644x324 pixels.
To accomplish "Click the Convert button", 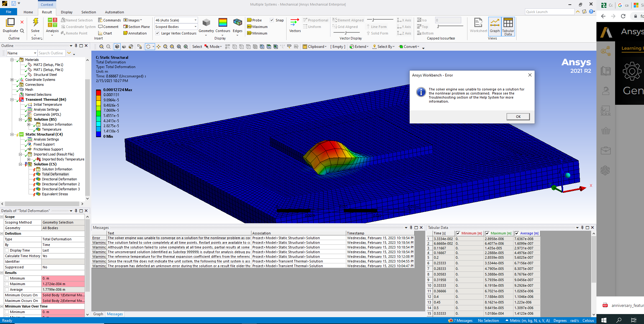I will click(x=409, y=47).
